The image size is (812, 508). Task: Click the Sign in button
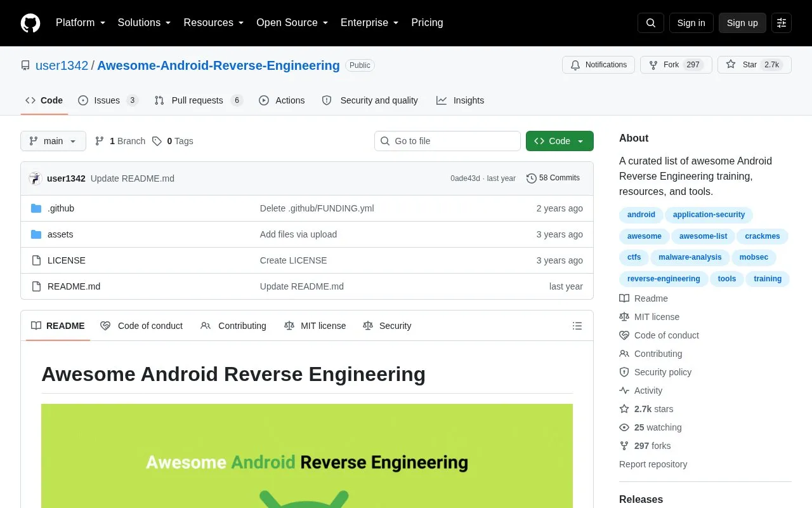691,23
